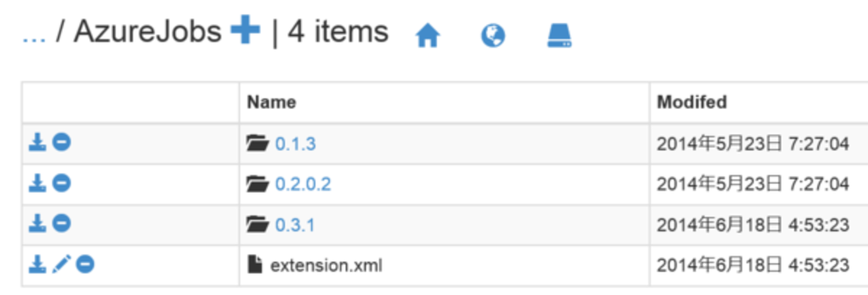Click the Modifed column header
Viewport: 868px width, 295px height.
(x=692, y=102)
